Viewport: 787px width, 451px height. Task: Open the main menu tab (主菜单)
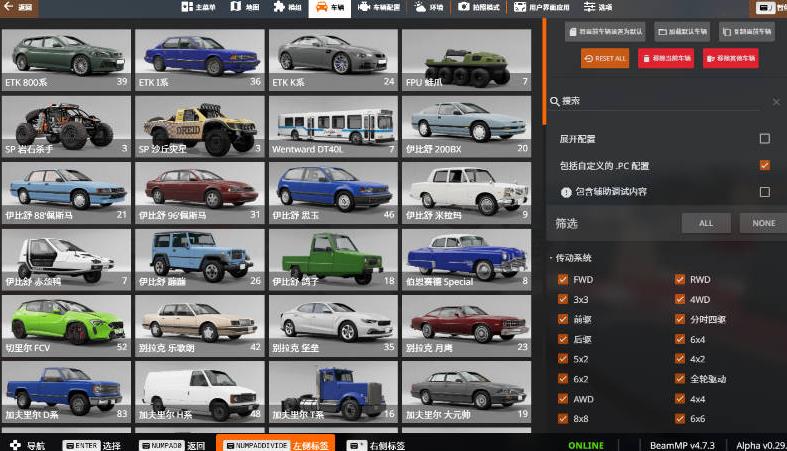pyautogui.click(x=198, y=7)
